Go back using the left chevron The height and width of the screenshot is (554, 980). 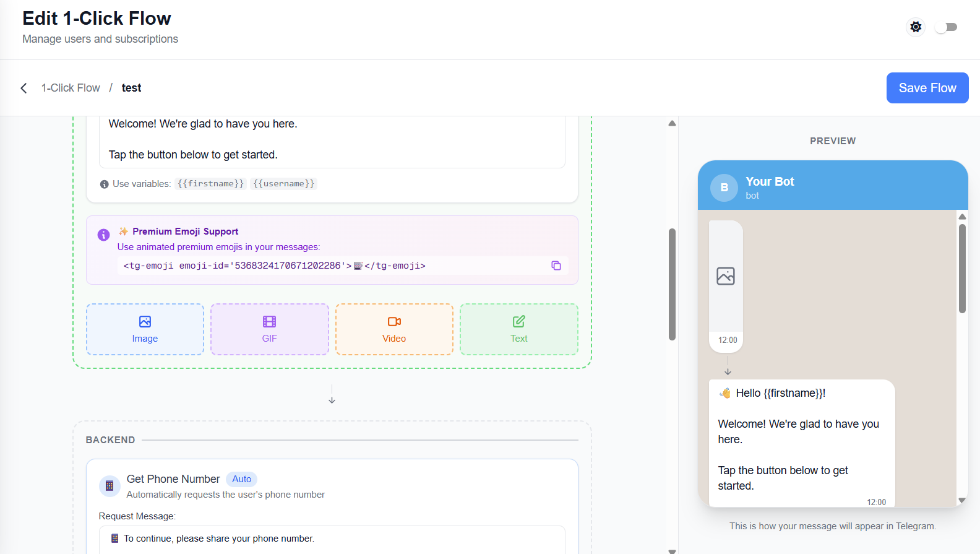24,88
